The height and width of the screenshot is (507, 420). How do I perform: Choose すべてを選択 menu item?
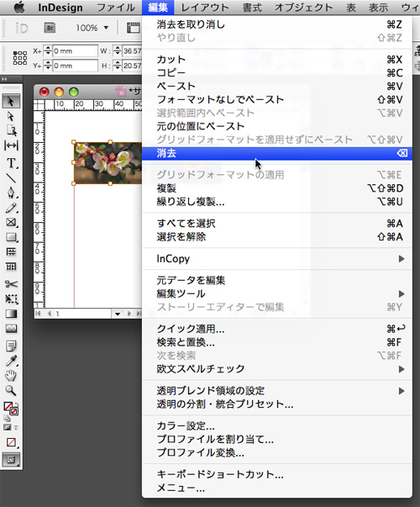pyautogui.click(x=277, y=224)
